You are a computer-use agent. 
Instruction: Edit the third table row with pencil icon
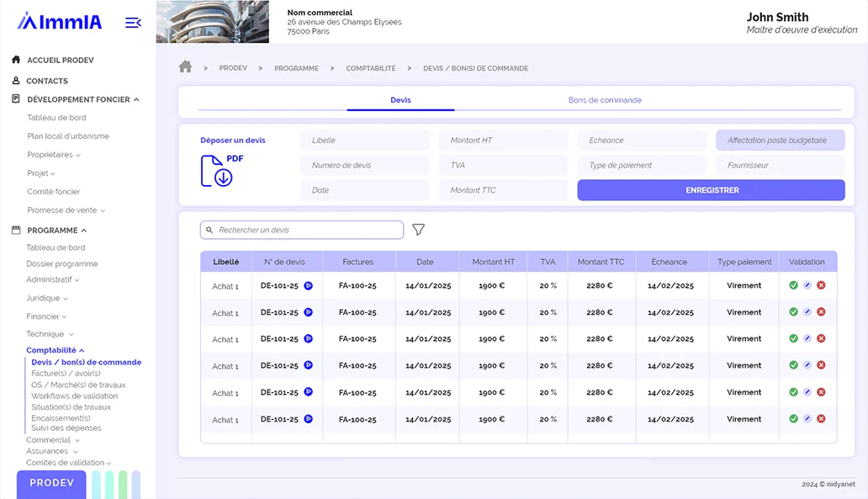(807, 338)
